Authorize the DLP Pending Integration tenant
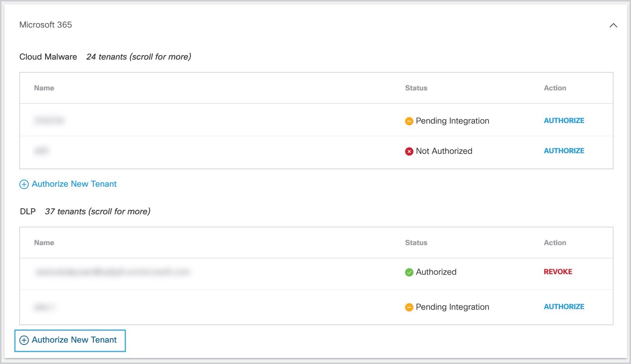The height and width of the screenshot is (364, 631). pyautogui.click(x=564, y=307)
